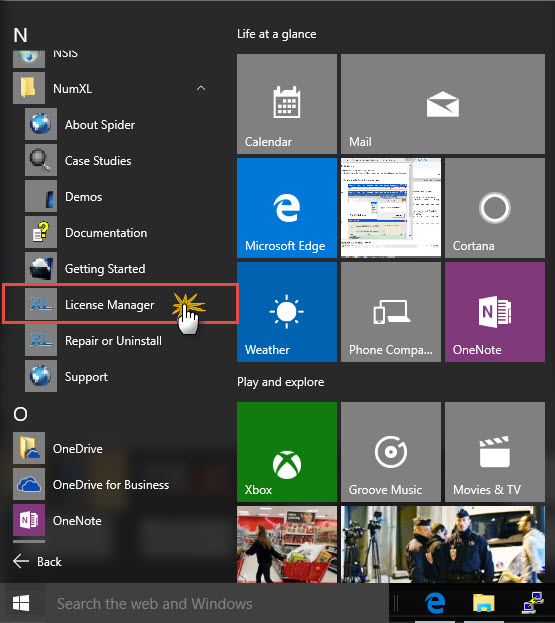Go Back to the main Start menu
The height and width of the screenshot is (623, 555).
tap(38, 561)
